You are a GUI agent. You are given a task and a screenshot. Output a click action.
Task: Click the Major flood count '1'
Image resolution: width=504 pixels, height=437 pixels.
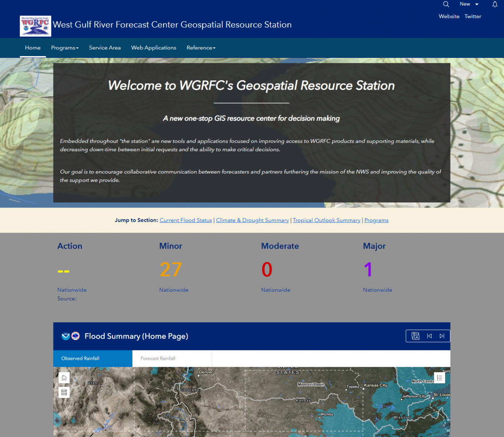368,270
